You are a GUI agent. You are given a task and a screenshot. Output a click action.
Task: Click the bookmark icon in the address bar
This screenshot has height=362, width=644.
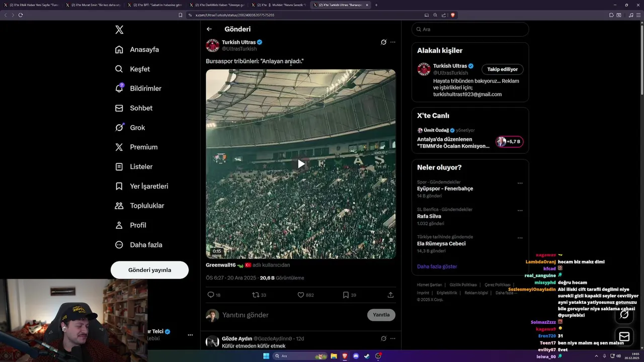pos(180,15)
